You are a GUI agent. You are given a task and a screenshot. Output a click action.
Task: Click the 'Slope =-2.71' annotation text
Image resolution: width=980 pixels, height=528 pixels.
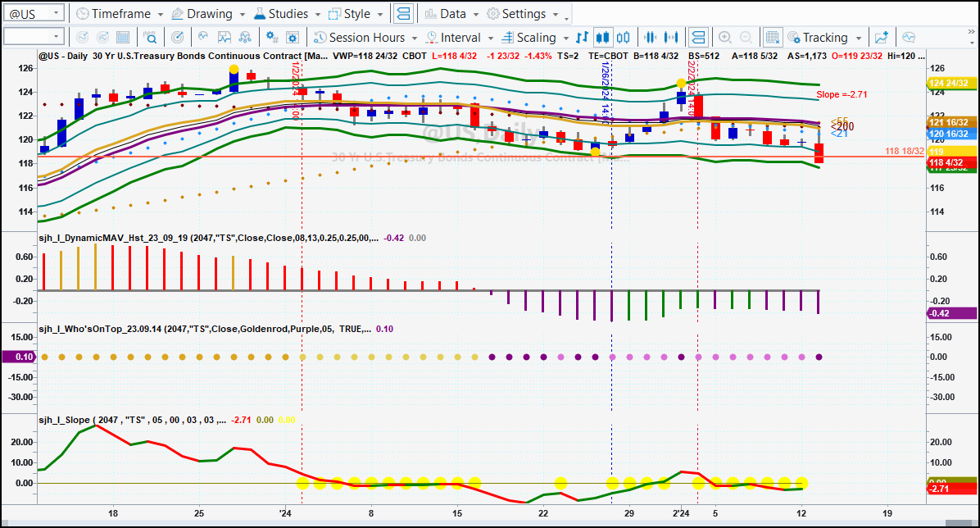click(842, 94)
